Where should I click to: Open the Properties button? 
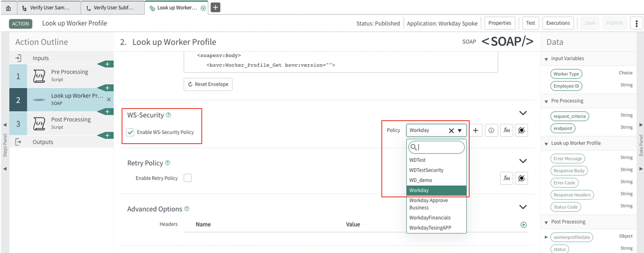tap(500, 23)
